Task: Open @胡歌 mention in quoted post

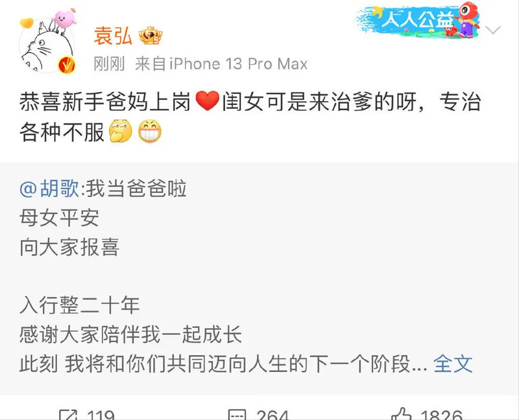Action: point(49,189)
